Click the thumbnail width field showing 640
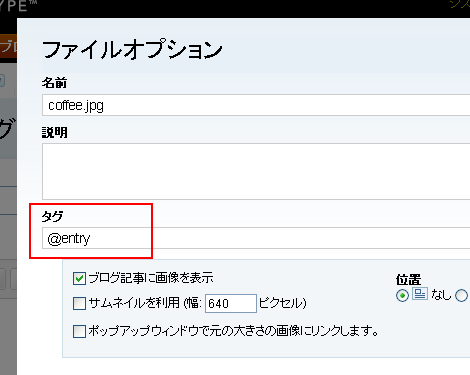This screenshot has height=375, width=470. (231, 303)
